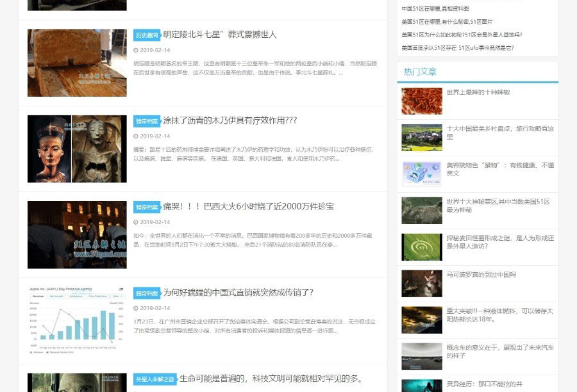Open article 为何好端端的中国式直销就突然成传销了?
Viewport: 577px width, 392px height.
[238, 293]
